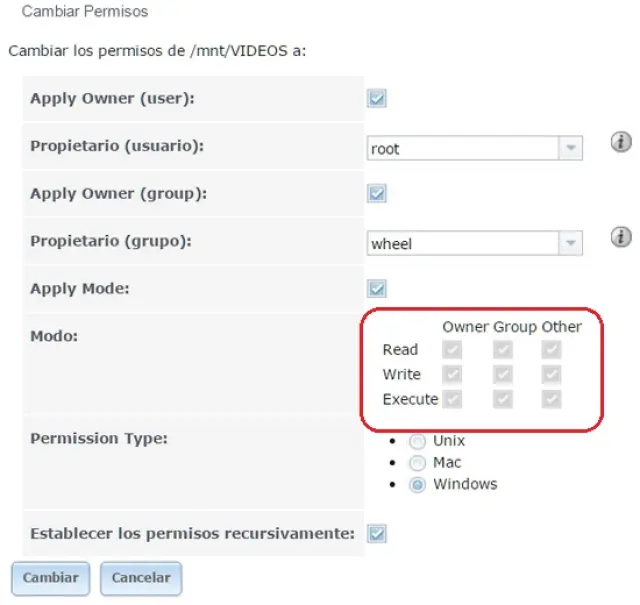The height and width of the screenshot is (605, 640).
Task: Open the owner group dropdown arrow
Action: pyautogui.click(x=570, y=243)
